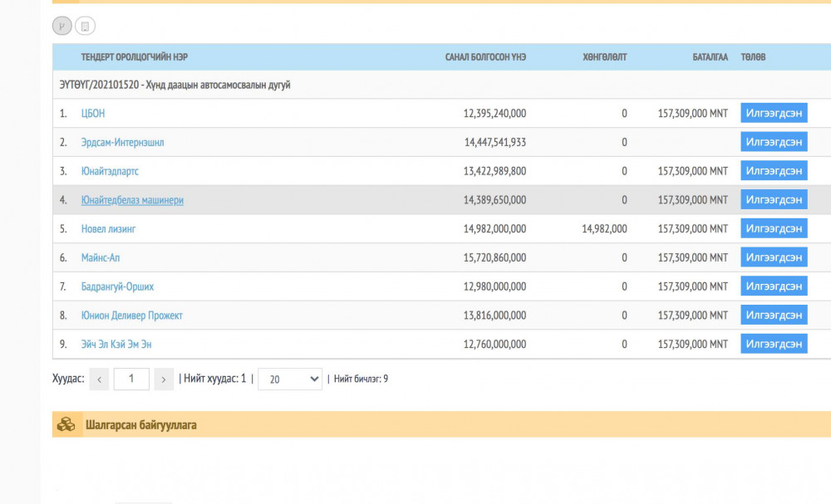Open the ЦБОН bidder link
Viewport: 831px width, 504px height.
coord(93,113)
